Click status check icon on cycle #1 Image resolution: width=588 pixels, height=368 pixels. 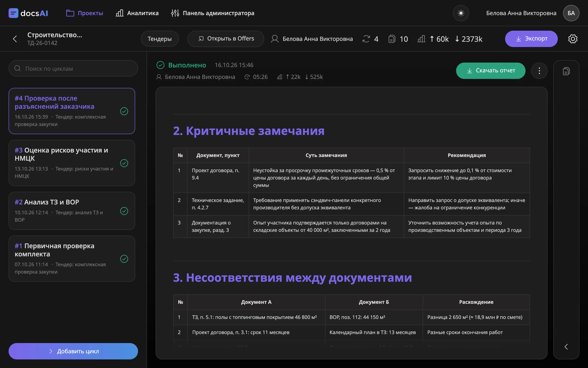[x=124, y=259]
